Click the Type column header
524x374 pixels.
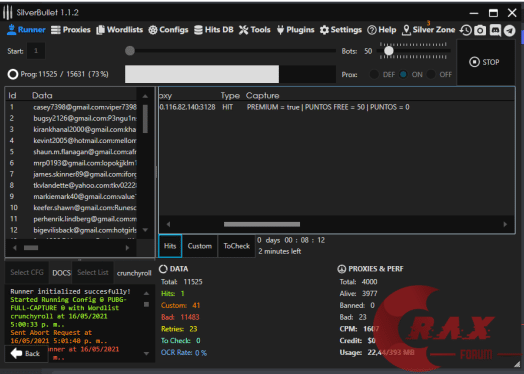tap(230, 96)
